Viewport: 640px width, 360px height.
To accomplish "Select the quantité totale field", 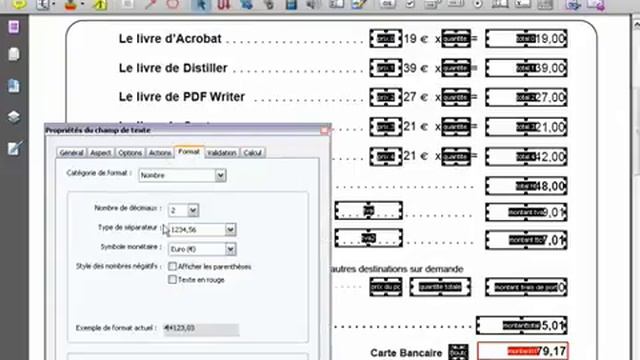I will point(440,287).
